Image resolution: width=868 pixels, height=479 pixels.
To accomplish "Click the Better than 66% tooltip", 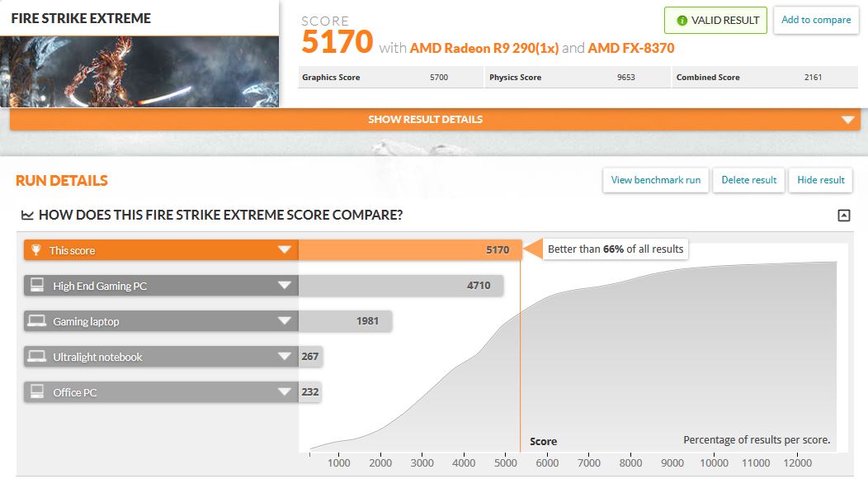I will [616, 249].
